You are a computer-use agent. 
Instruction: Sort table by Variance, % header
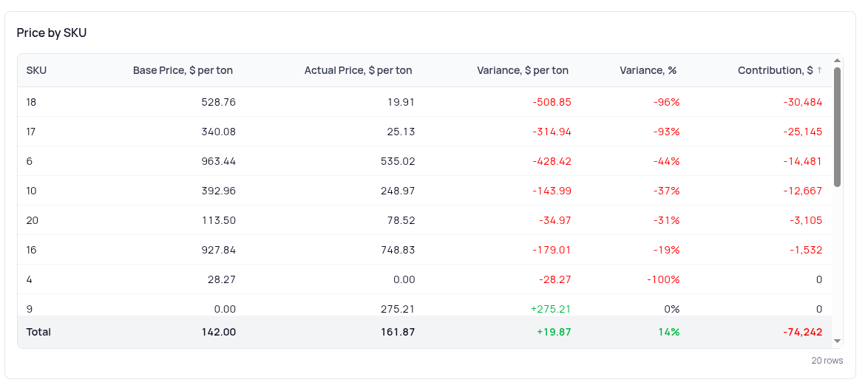point(648,70)
